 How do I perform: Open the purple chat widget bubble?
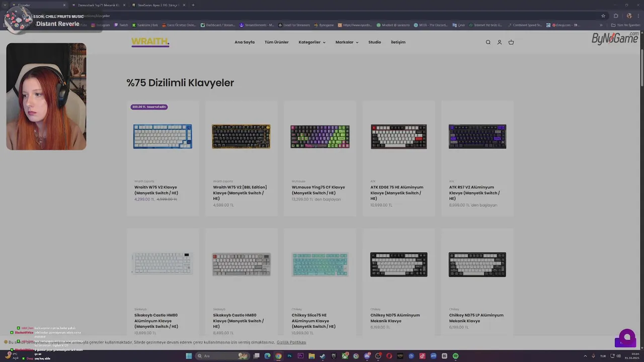[627, 336]
